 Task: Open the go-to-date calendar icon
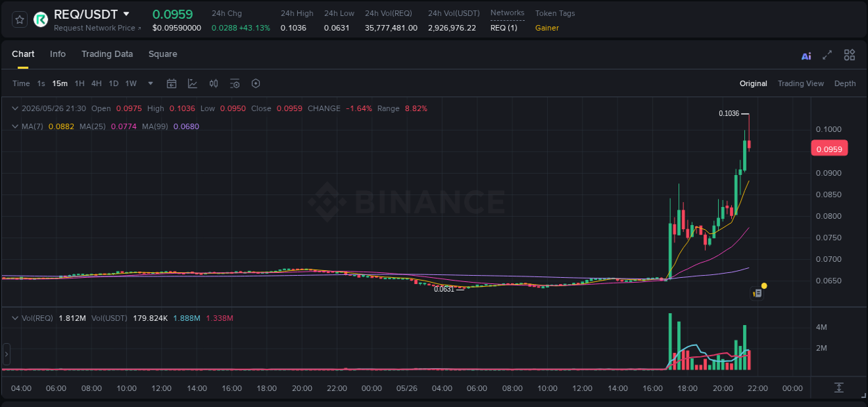click(x=172, y=83)
